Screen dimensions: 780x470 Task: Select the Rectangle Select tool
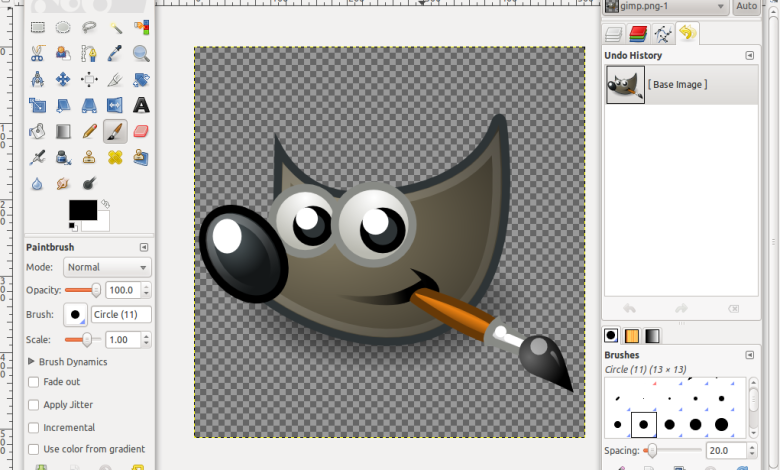tap(37, 28)
